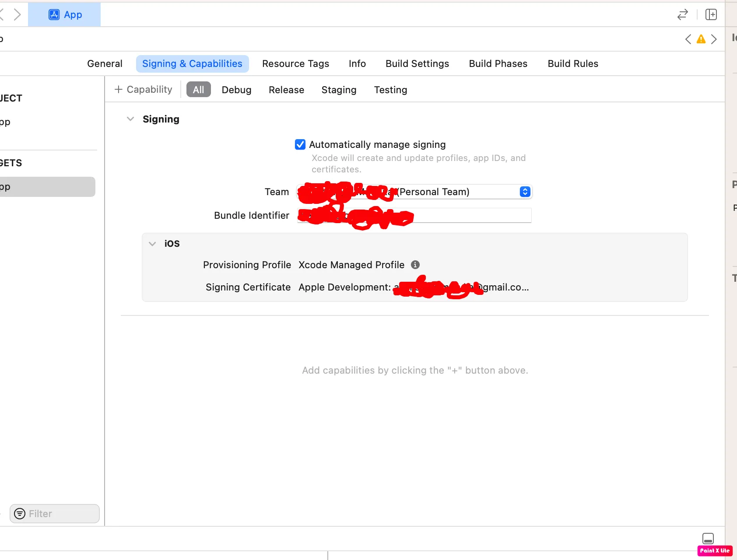This screenshot has width=737, height=560.
Task: Add an editor pane on the right
Action: pyautogui.click(x=711, y=15)
